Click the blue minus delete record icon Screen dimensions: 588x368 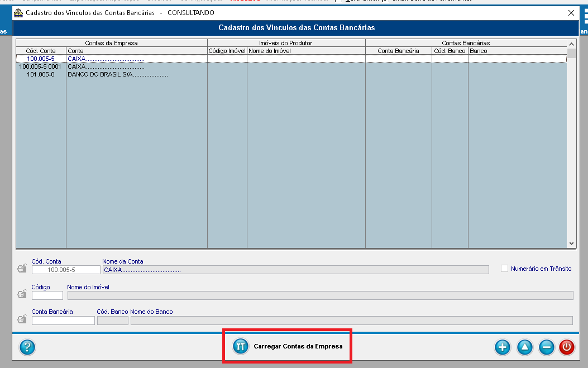click(546, 347)
